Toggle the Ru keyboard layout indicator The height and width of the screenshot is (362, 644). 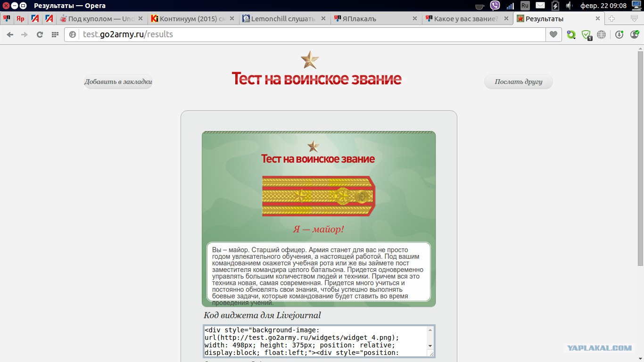click(x=525, y=6)
